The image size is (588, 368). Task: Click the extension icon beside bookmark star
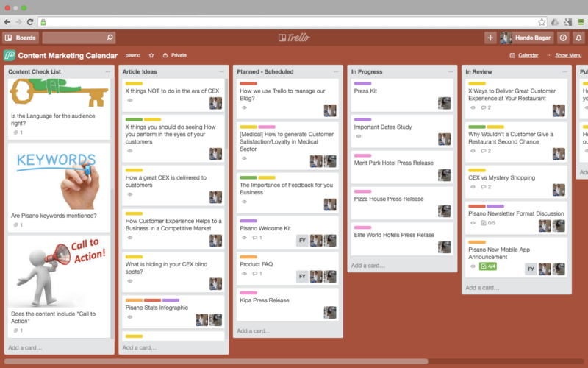click(555, 22)
